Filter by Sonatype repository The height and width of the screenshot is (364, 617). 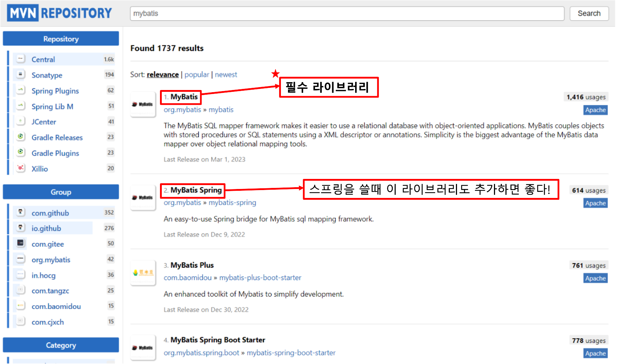[47, 75]
